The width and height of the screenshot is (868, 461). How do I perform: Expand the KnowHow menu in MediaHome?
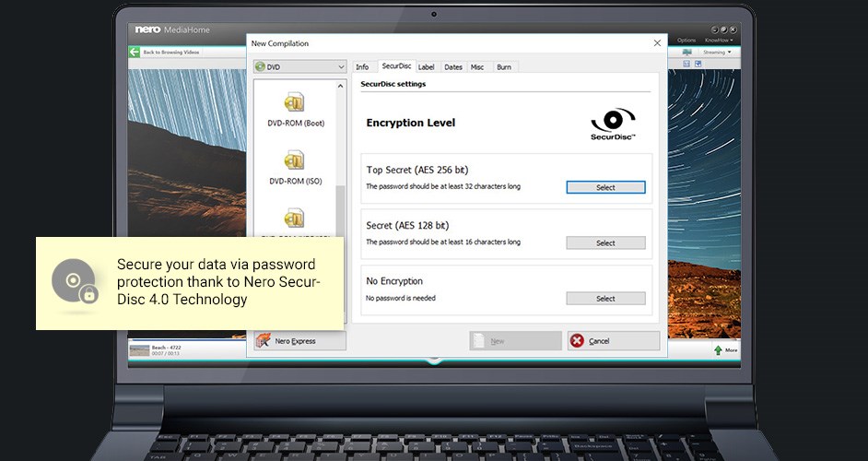click(719, 41)
